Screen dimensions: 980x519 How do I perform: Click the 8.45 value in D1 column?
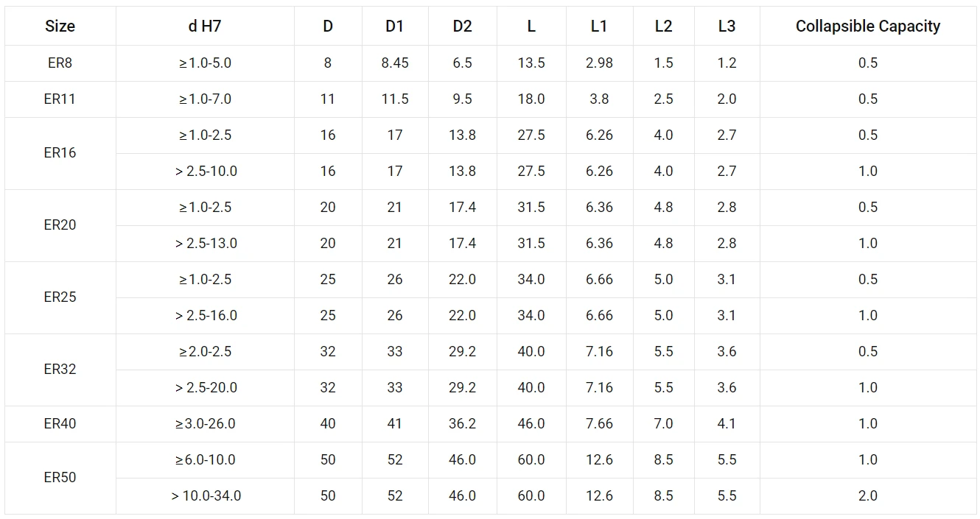pyautogui.click(x=395, y=63)
